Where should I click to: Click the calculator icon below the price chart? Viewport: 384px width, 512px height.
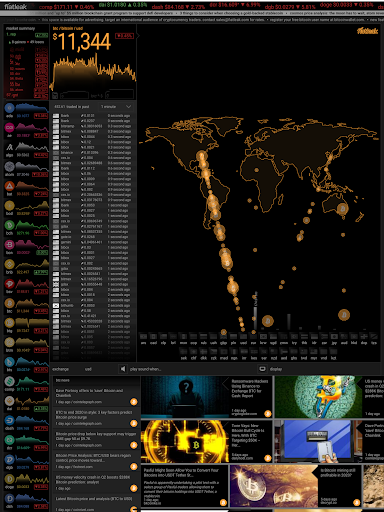click(55, 96)
